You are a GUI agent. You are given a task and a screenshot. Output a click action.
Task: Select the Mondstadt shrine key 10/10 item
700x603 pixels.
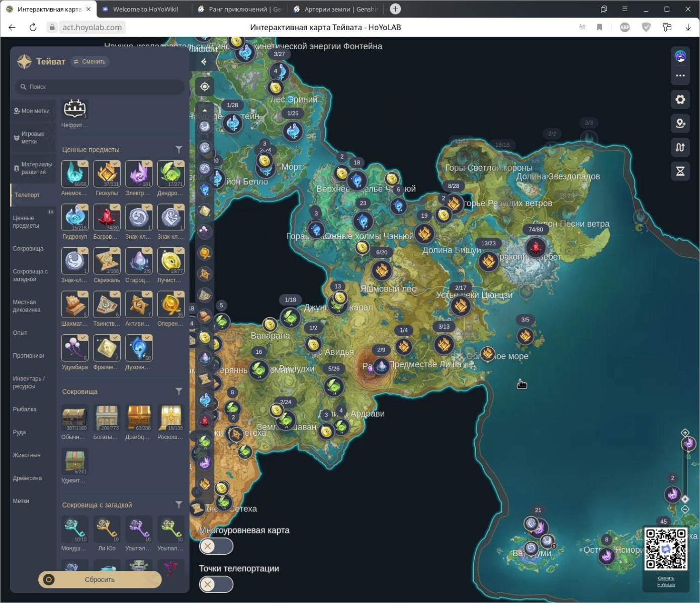pos(74,530)
